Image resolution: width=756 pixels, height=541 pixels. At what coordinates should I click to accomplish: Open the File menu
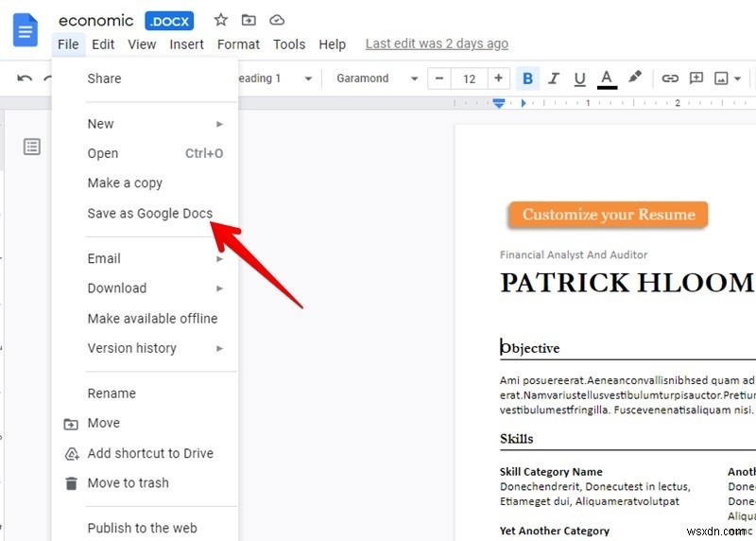click(x=68, y=44)
